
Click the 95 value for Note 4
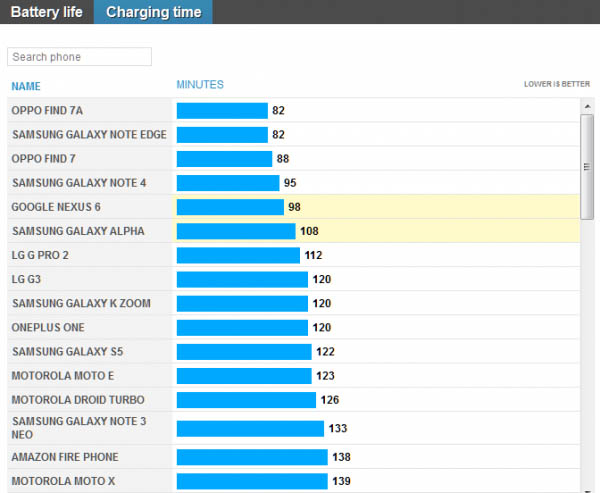[x=290, y=183]
